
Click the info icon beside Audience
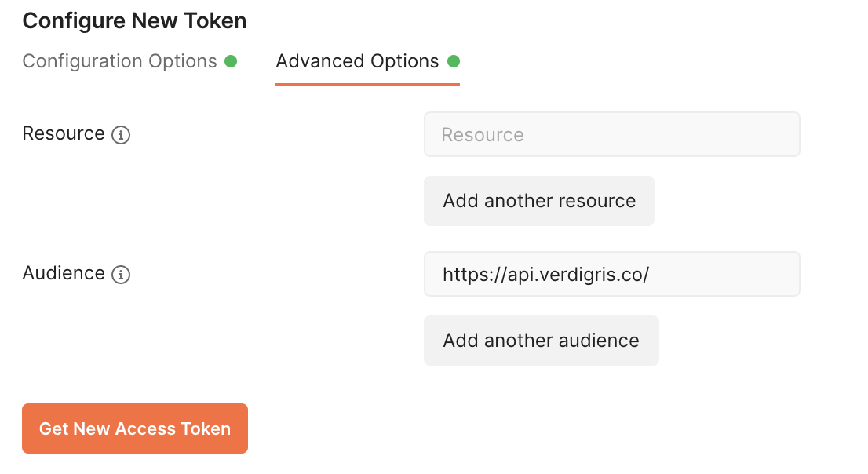pyautogui.click(x=121, y=274)
